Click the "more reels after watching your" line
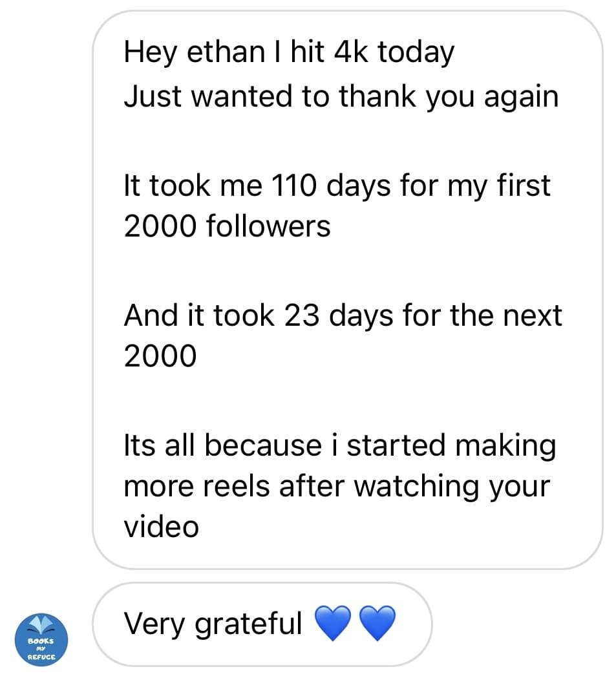 tap(336, 486)
